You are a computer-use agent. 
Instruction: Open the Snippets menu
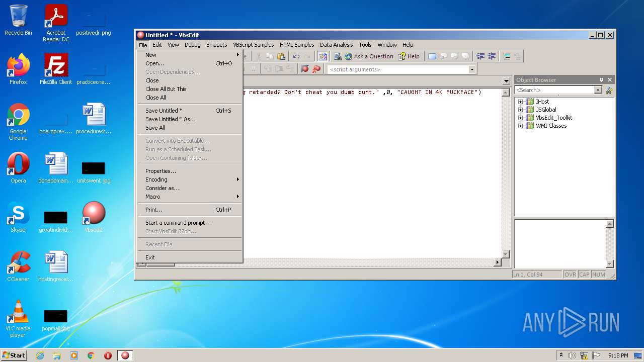pyautogui.click(x=217, y=45)
